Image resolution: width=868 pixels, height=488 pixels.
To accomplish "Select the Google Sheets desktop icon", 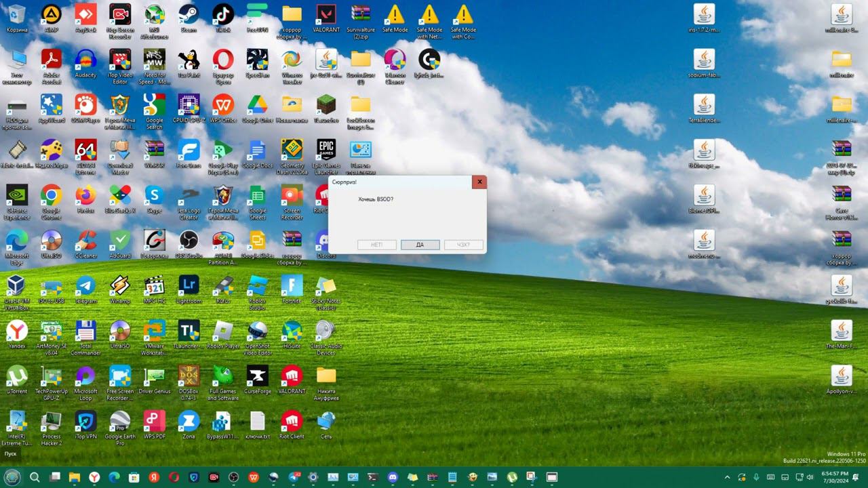I will (258, 202).
